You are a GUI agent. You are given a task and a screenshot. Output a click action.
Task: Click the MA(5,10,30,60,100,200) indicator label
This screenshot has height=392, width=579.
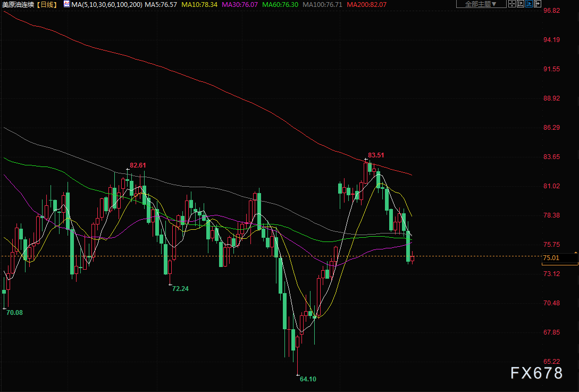107,5
